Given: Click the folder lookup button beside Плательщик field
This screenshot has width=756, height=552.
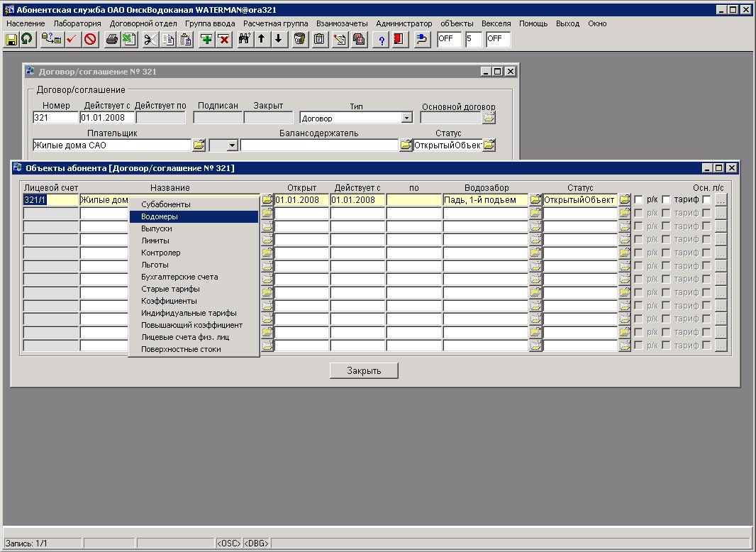Looking at the screenshot, I should 199,145.
